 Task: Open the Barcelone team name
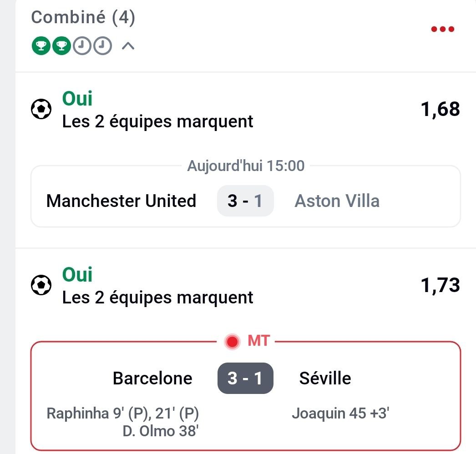click(152, 378)
